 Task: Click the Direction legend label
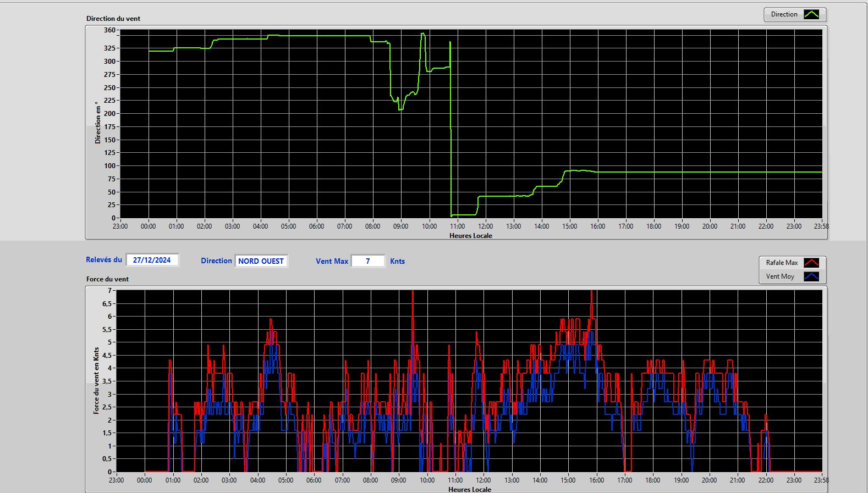[784, 14]
